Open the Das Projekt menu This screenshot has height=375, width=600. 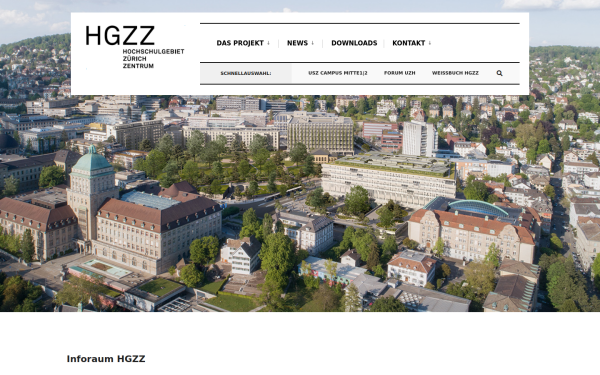click(240, 43)
